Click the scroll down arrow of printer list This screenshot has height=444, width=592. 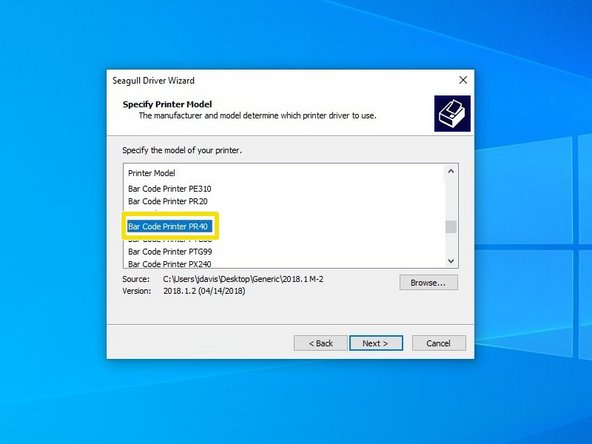451,261
